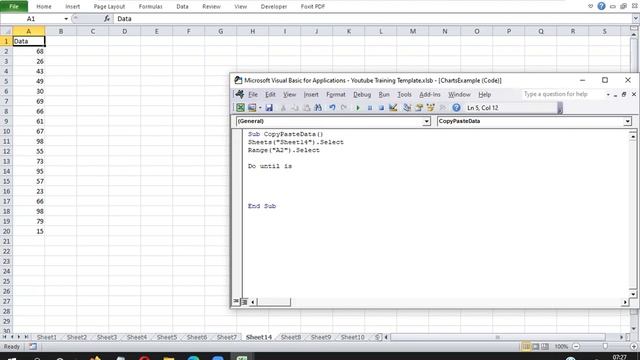Switch to Normal view in Excel status bar
The height and width of the screenshot is (360, 640).
(x=526, y=347)
